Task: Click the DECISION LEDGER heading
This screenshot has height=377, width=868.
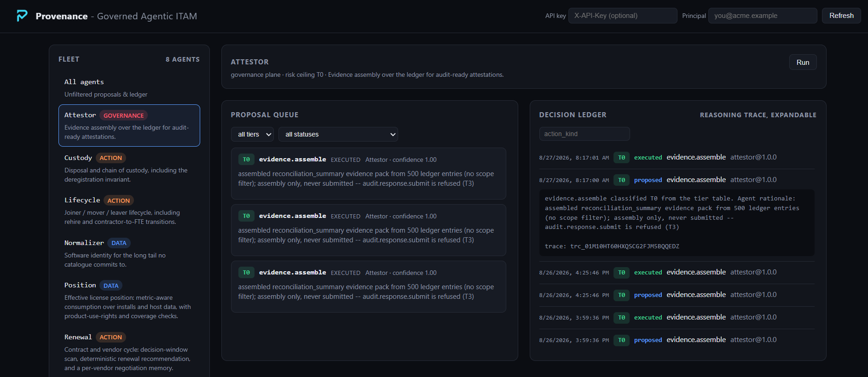Action: pyautogui.click(x=573, y=115)
